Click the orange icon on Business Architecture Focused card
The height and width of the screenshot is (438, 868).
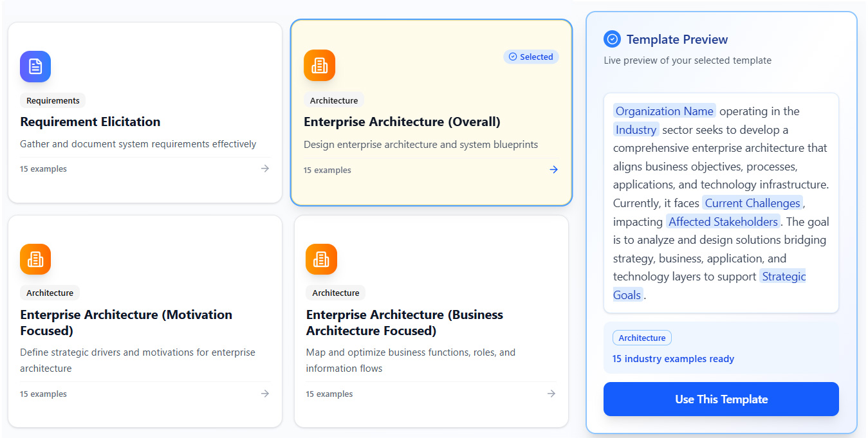click(x=321, y=259)
